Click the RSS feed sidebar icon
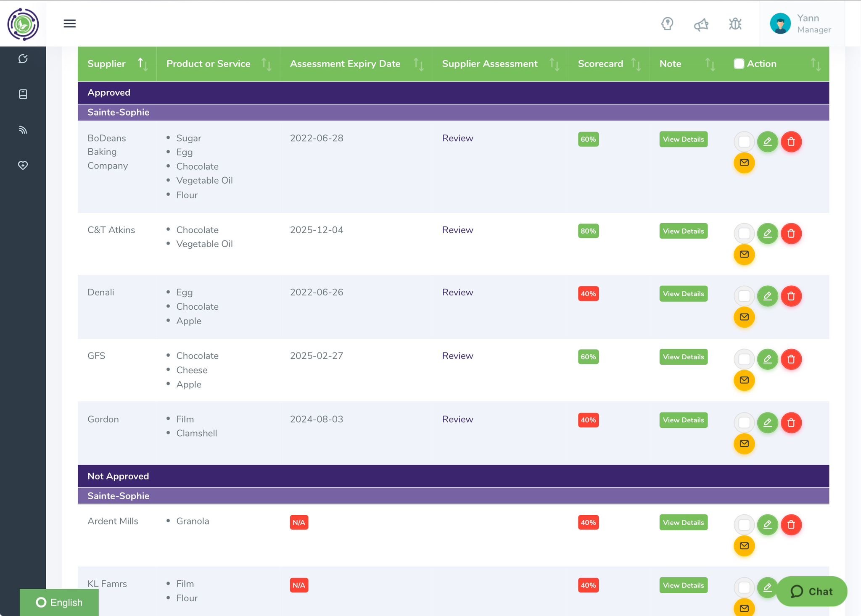The image size is (861, 616). 23,130
